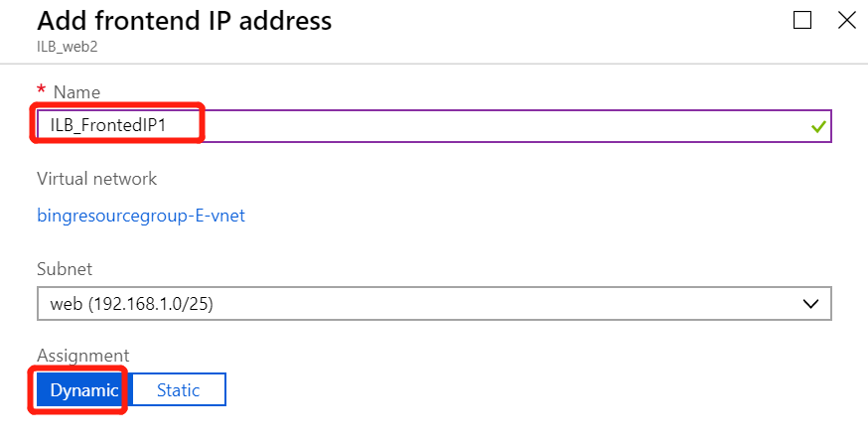
Task: Expand the Subnet dropdown arrow
Action: tap(810, 304)
